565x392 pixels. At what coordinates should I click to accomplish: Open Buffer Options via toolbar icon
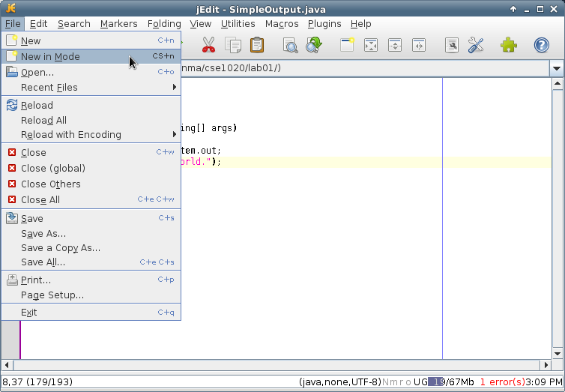click(452, 46)
